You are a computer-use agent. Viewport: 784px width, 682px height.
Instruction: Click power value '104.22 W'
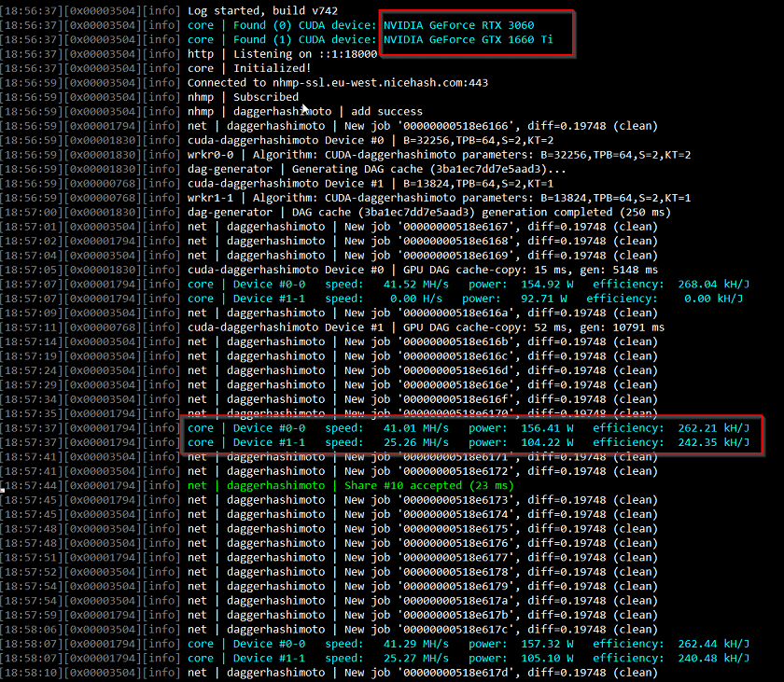[547, 442]
